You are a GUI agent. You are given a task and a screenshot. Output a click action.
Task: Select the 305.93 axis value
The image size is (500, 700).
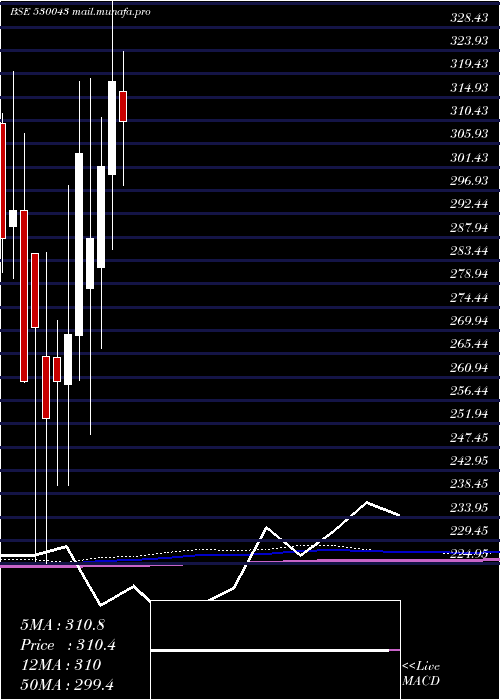[469, 134]
